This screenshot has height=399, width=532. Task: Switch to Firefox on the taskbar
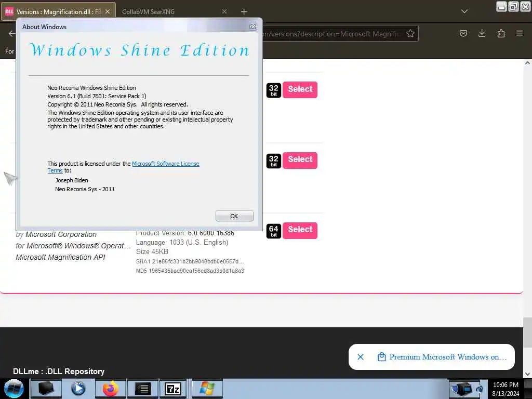pos(110,389)
